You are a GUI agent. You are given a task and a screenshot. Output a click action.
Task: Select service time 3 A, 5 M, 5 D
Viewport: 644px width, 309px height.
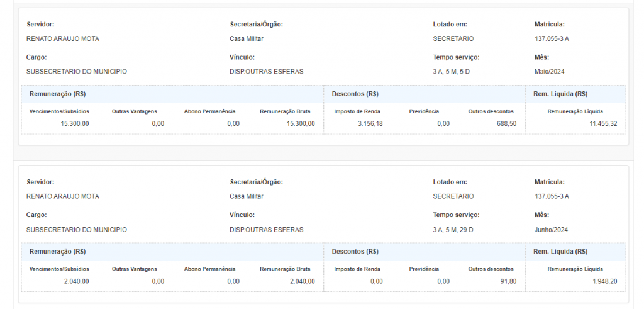tap(451, 72)
